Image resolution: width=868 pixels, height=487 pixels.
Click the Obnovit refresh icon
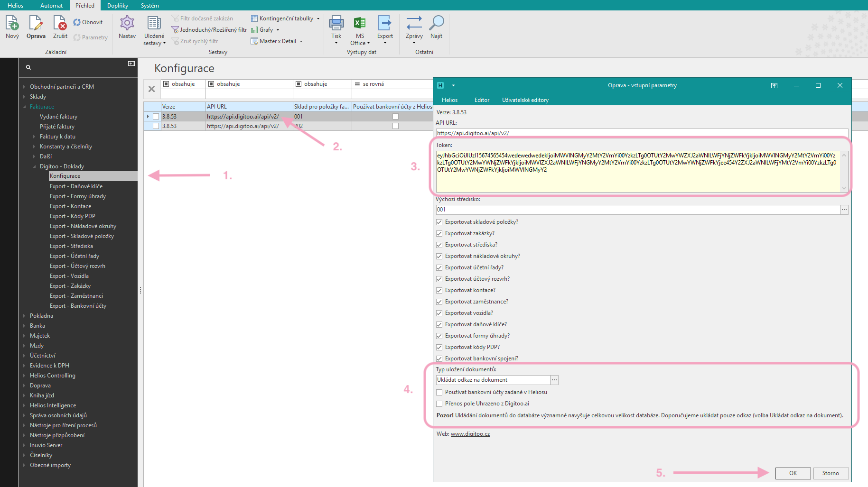(x=77, y=22)
